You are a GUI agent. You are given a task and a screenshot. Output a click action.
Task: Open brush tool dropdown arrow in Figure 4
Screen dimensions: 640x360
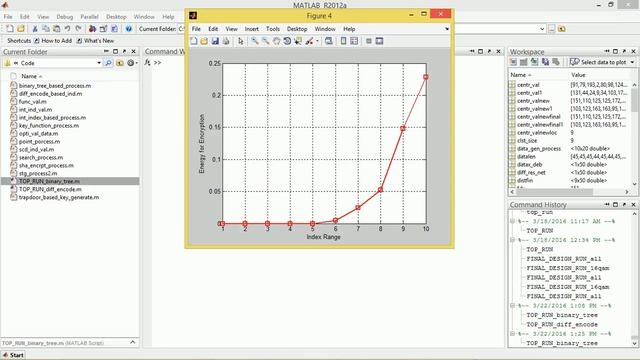coord(317,41)
